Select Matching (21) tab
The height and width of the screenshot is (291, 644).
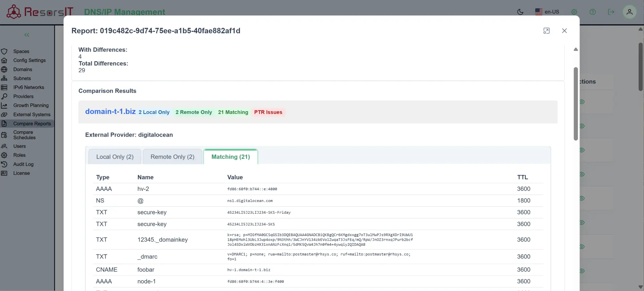click(x=231, y=157)
